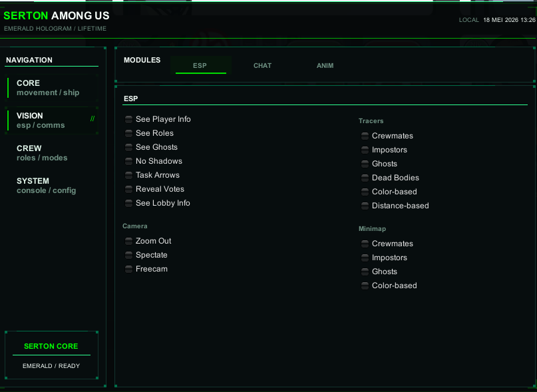Enable Ghosts on Minimap
Screen dimensions: 537x392
(365, 272)
